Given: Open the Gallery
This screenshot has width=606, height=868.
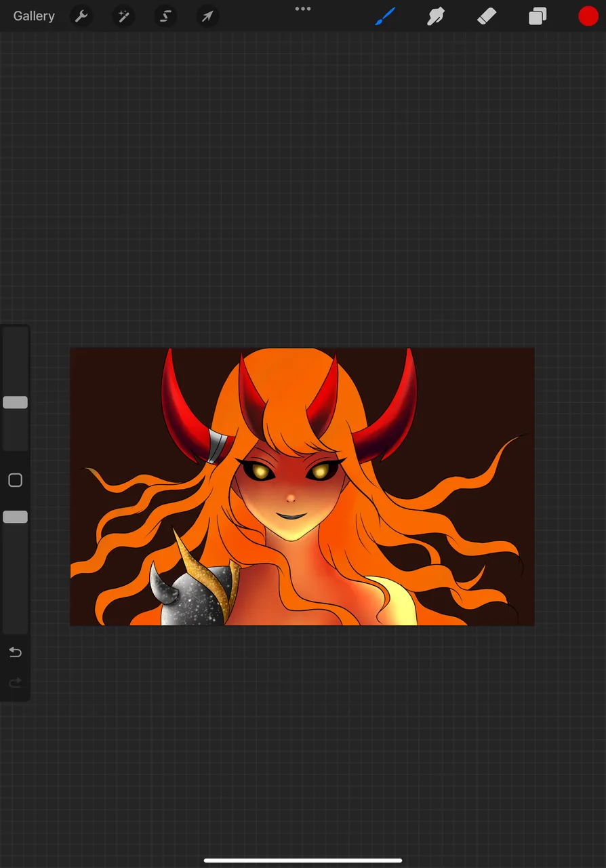Looking at the screenshot, I should pyautogui.click(x=34, y=16).
